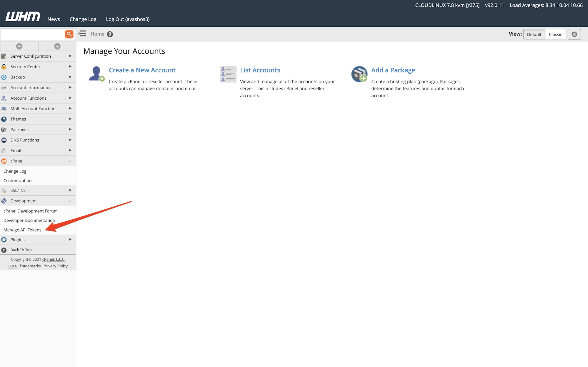This screenshot has height=367, width=588.
Task: Log Out (avashos3)
Action: pyautogui.click(x=128, y=19)
